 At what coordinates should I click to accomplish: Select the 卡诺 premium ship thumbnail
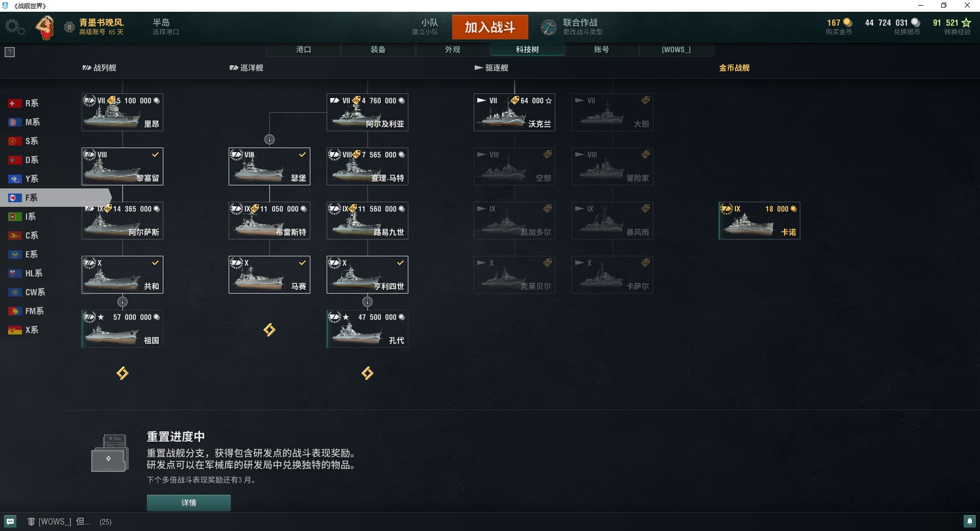(x=759, y=221)
